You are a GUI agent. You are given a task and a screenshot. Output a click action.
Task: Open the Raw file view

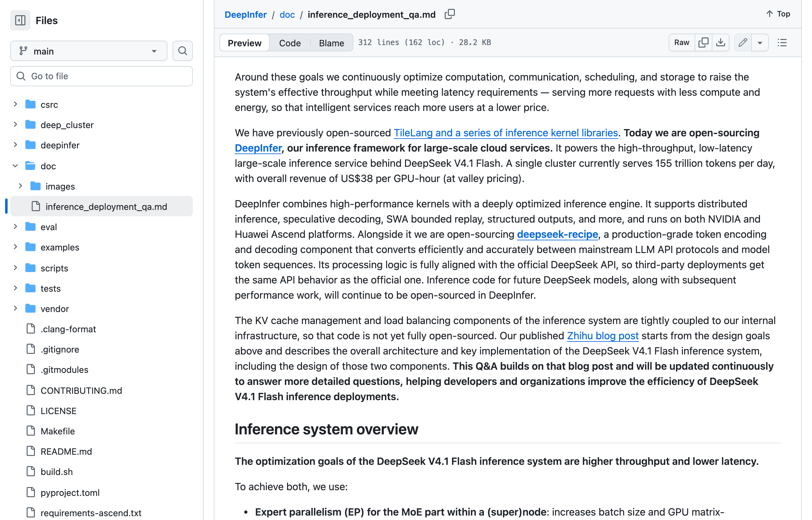682,42
